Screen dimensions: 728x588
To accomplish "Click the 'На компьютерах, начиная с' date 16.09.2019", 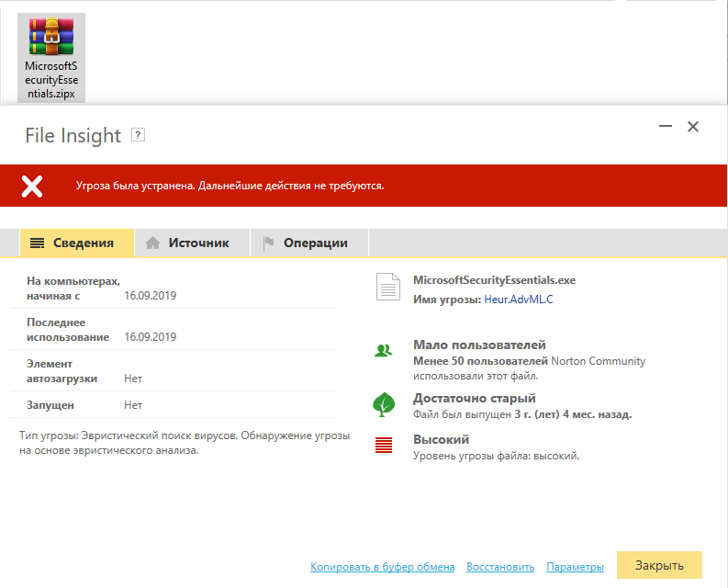I will pos(150,296).
